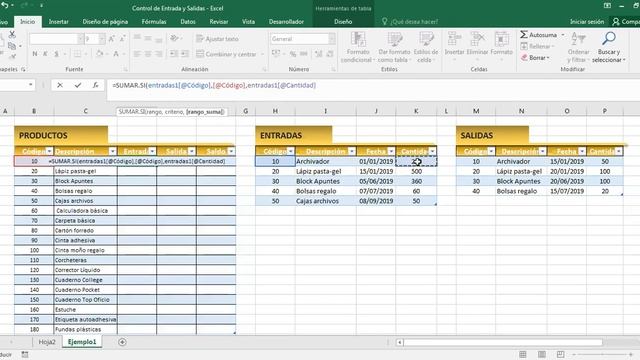Click the Undo arrow in quick access
The height and width of the screenshot is (360, 640).
5,5
